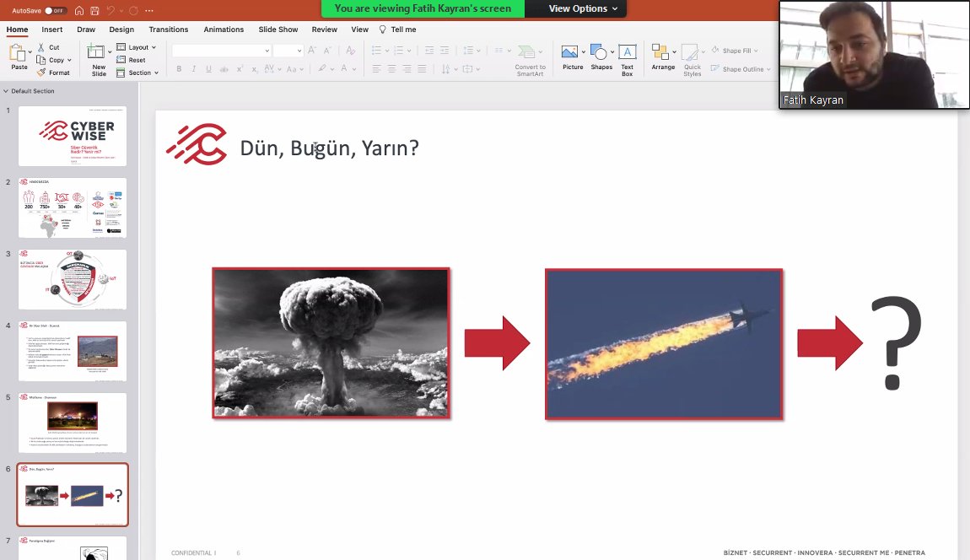Click the Clear Formatting icon
Viewport: 970px width, 560px height.
[351, 51]
